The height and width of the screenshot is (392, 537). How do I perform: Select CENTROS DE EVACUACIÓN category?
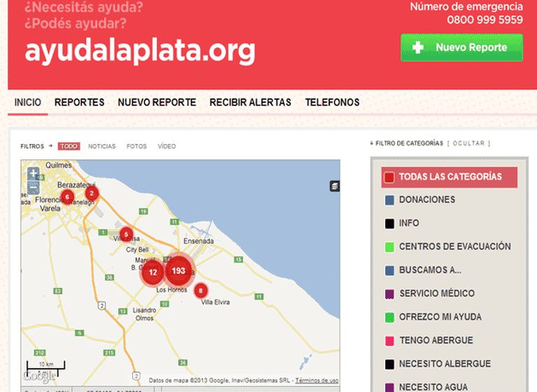point(448,247)
